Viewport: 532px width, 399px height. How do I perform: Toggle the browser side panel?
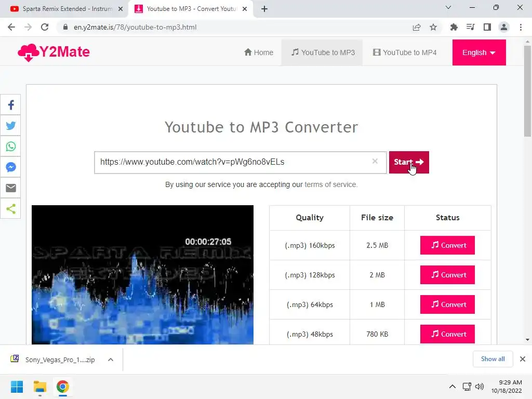[487, 27]
